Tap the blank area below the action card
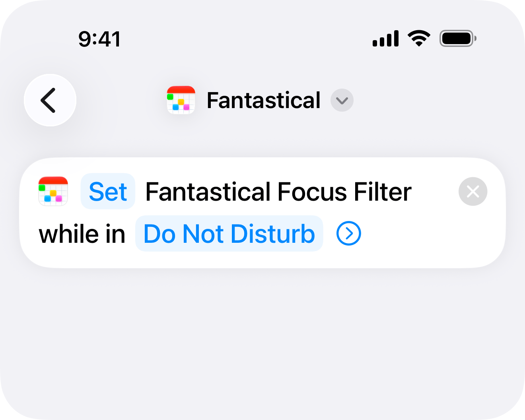 pyautogui.click(x=262, y=338)
